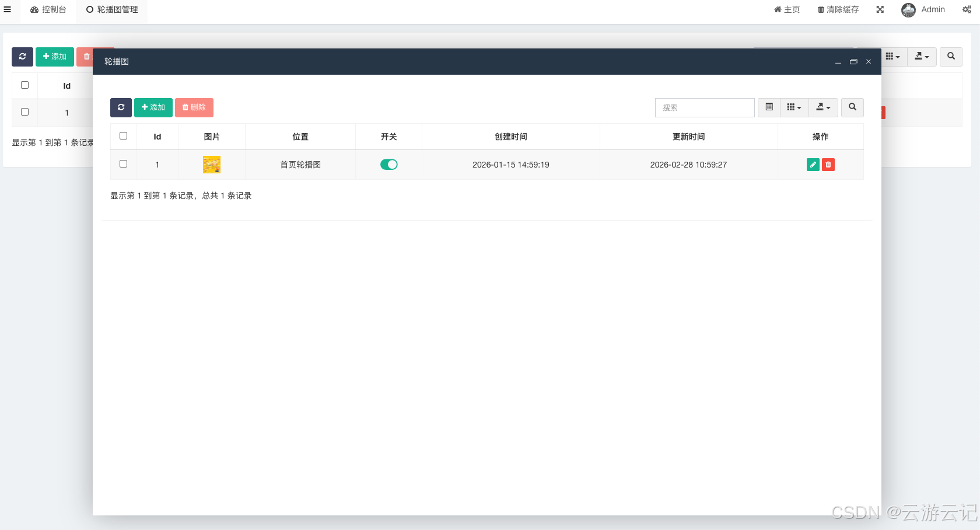
Task: Click the sidebar hamburger menu icon
Action: [8, 9]
